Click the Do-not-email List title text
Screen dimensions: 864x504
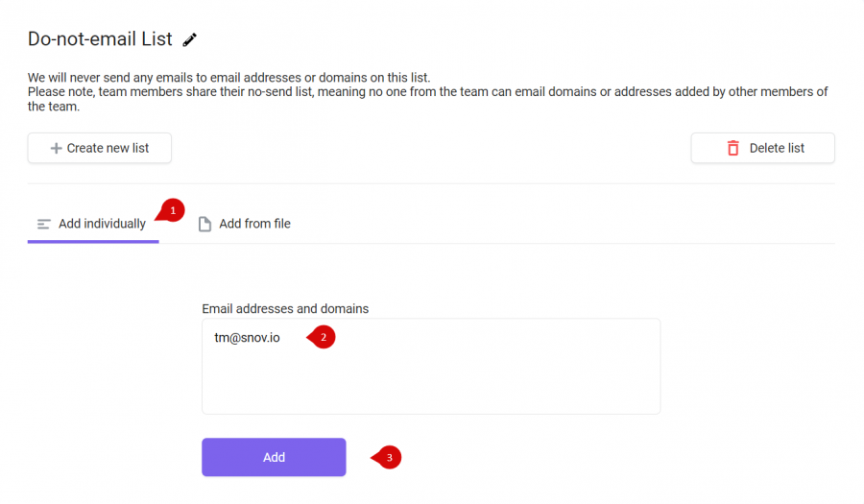point(100,39)
